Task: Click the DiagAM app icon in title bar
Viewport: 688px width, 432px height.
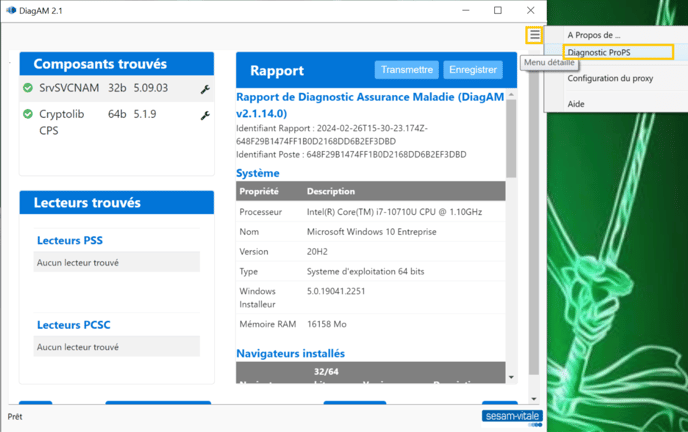Action: click(x=11, y=10)
